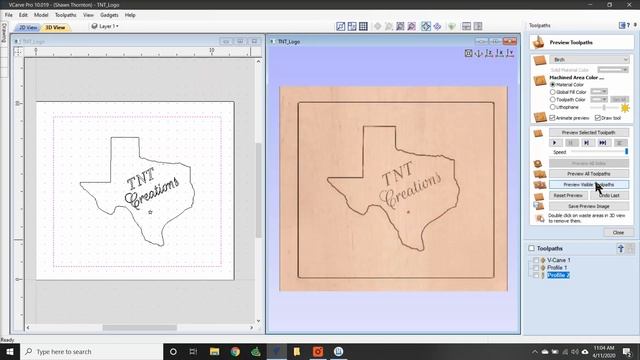Open Task View on the taskbar
Image resolution: width=640 pixels, height=360 pixels.
coord(193,351)
